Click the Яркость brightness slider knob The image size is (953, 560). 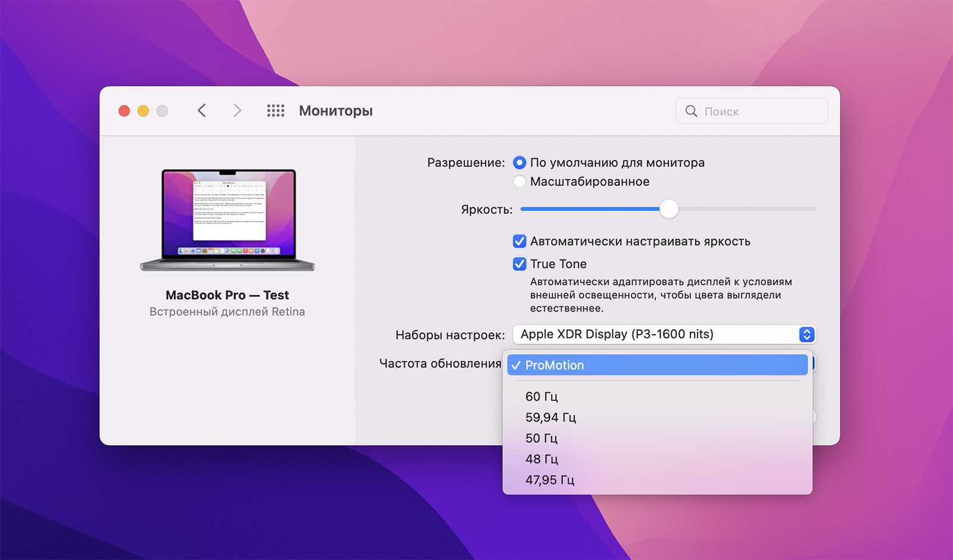(x=669, y=209)
